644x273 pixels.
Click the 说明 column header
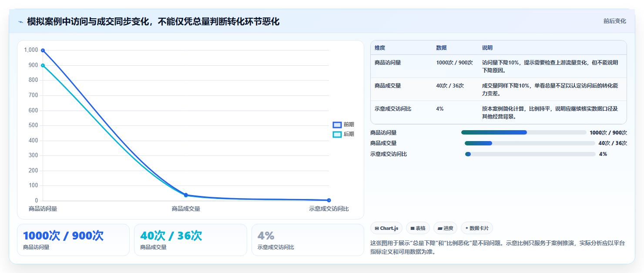[x=487, y=48]
